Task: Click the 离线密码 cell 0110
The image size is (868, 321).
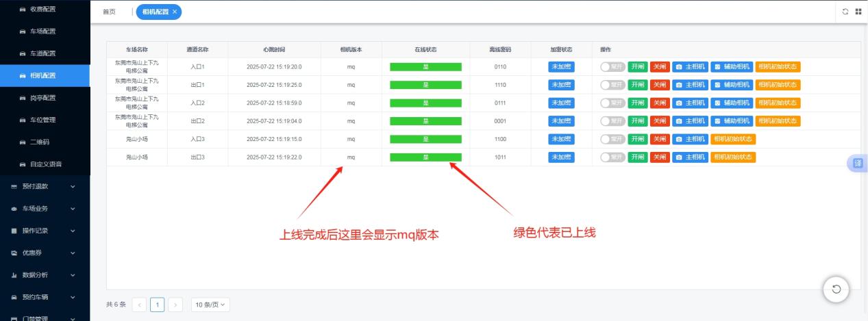Action: coord(500,67)
